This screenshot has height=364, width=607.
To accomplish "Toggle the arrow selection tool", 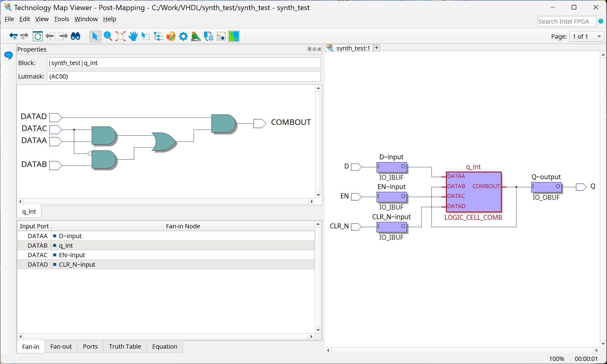I will point(95,36).
